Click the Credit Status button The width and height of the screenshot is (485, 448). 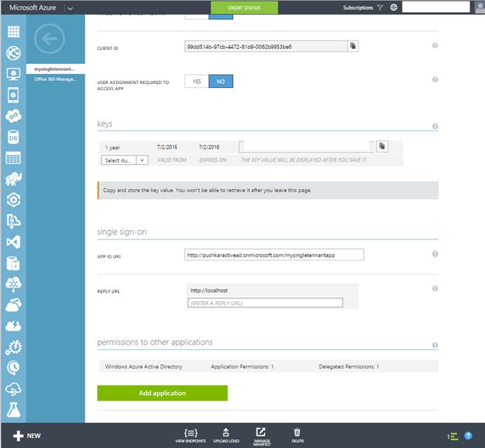point(244,8)
